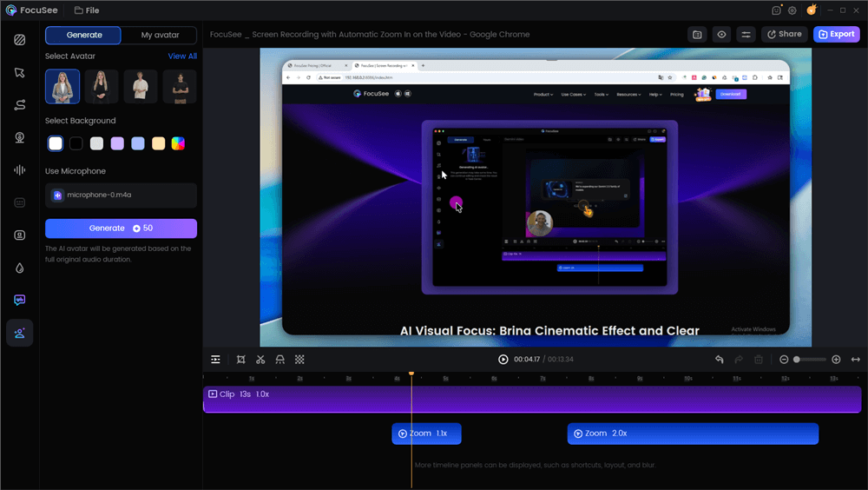Screen dimensions: 868x490
Task: Open the cursor settings in sidebar
Action: pos(19,73)
